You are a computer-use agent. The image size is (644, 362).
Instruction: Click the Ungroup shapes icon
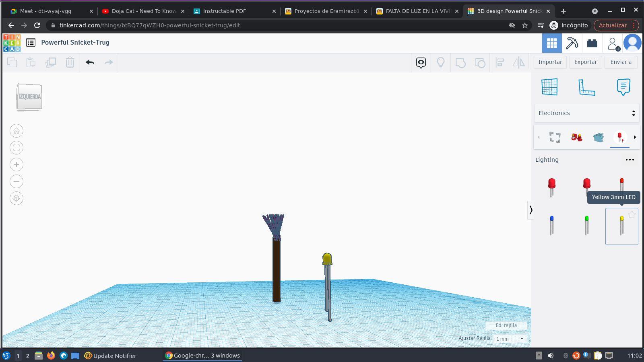[x=480, y=62]
